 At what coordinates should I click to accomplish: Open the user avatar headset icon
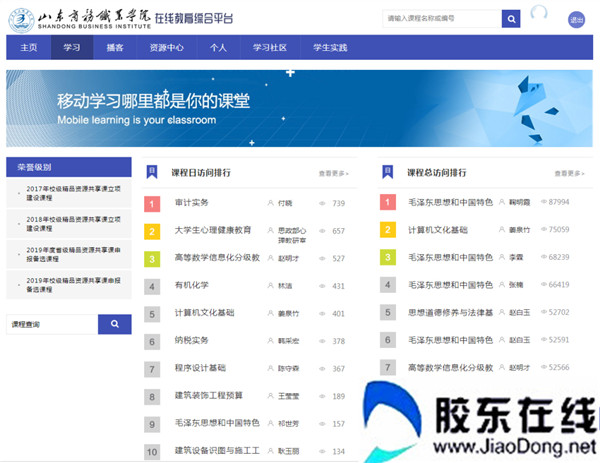[539, 13]
